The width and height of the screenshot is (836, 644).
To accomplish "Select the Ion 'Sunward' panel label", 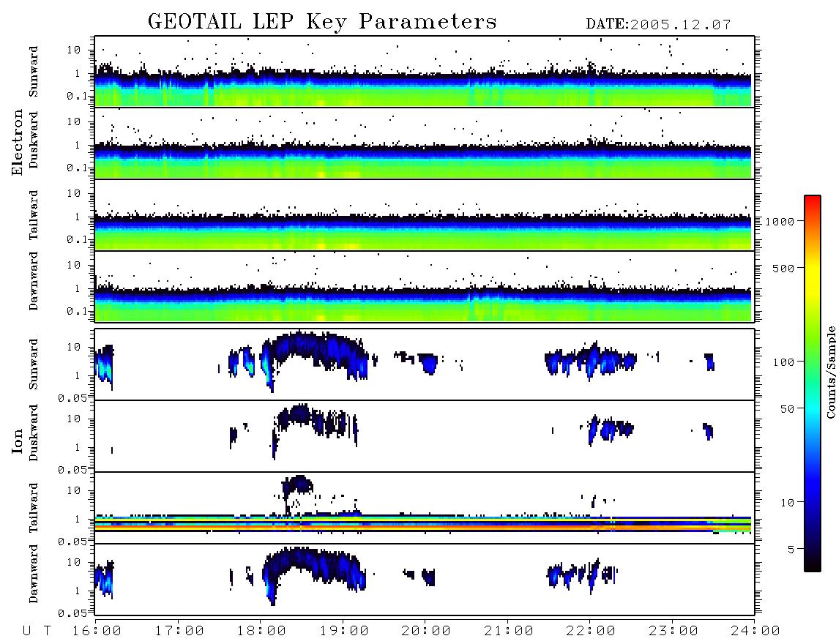I will (x=34, y=364).
